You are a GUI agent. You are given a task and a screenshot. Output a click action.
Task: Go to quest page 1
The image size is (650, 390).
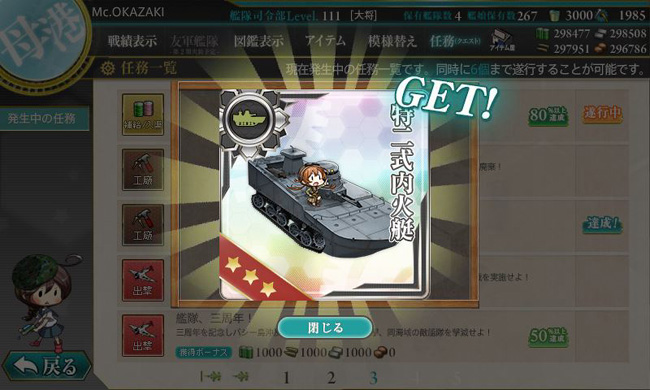286,378
